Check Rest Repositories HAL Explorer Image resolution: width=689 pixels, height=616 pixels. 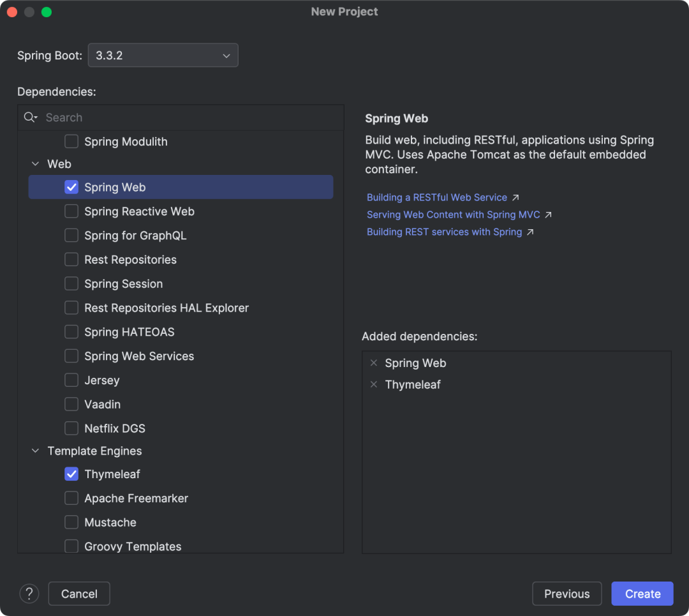pos(71,308)
